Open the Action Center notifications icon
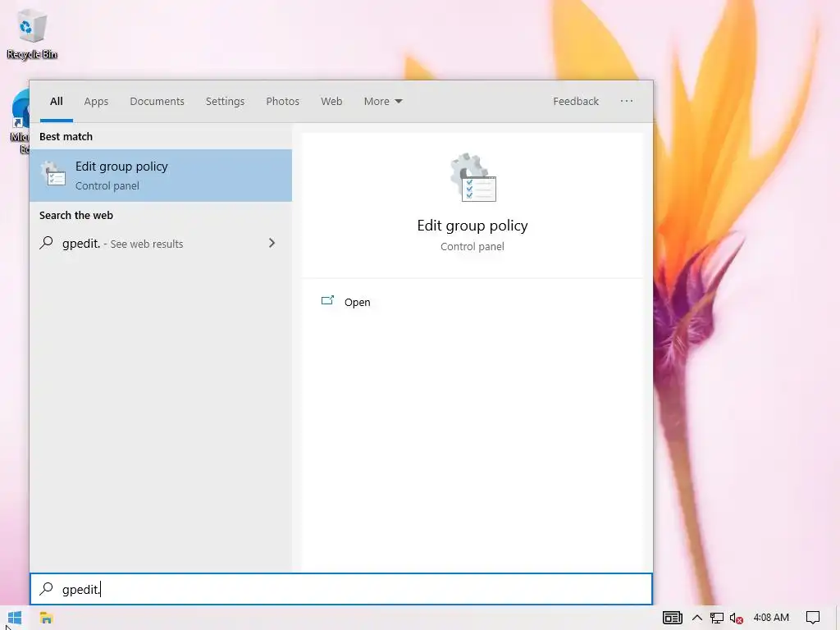This screenshot has height=630, width=840. [x=813, y=618]
